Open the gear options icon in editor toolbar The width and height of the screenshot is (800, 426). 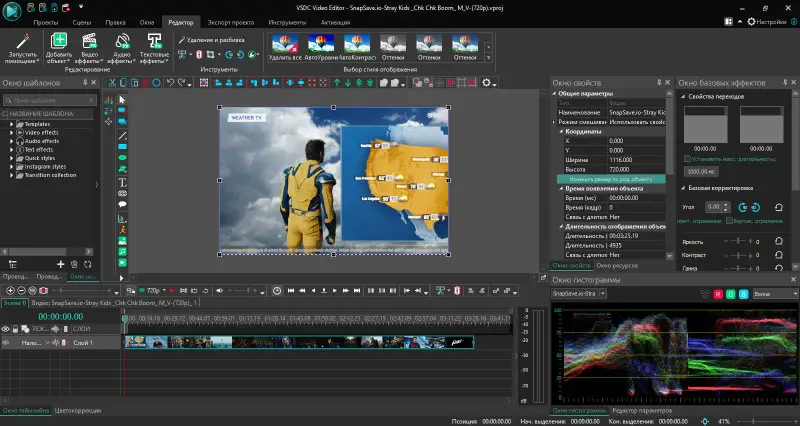pos(486,83)
